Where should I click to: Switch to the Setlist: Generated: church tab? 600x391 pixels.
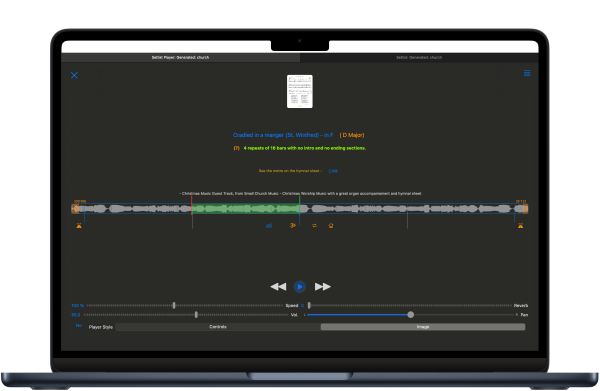pos(419,57)
